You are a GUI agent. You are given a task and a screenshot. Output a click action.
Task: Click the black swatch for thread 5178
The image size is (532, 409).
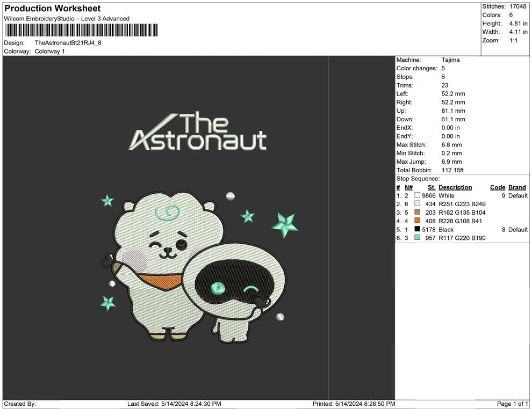click(x=418, y=229)
